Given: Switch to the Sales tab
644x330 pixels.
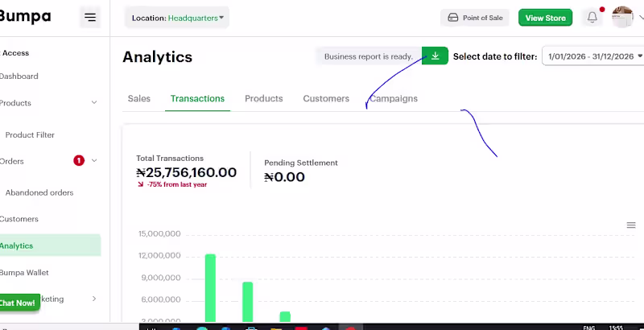Looking at the screenshot, I should click(x=138, y=98).
